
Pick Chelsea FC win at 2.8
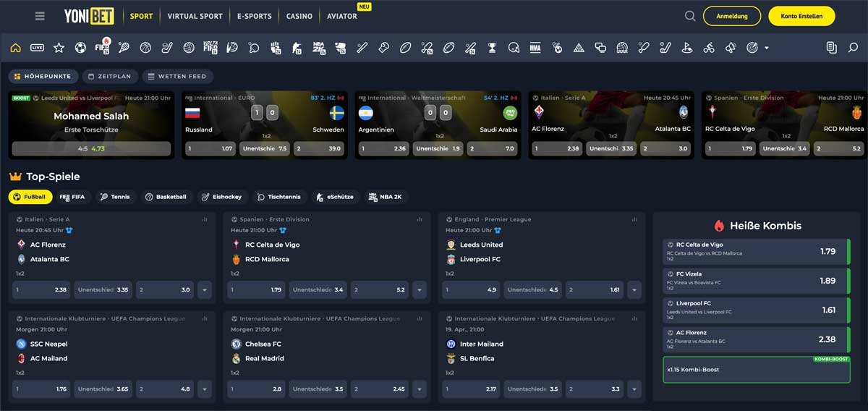256,389
